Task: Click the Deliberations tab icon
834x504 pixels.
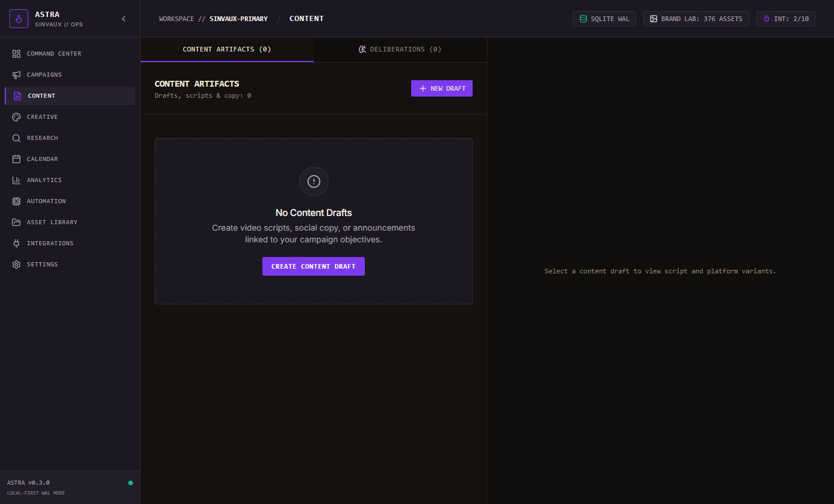Action: (363, 49)
